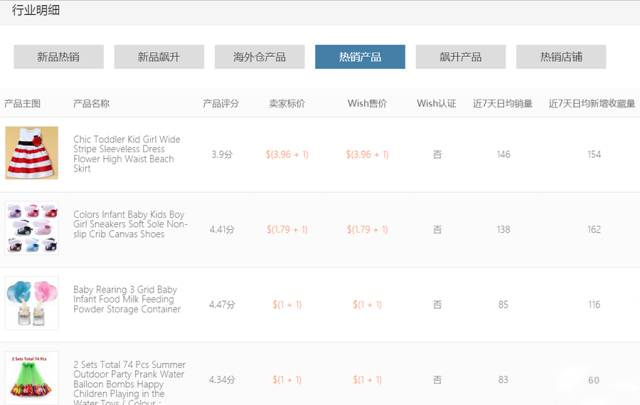Click Wish售价 $(1 + 1) for Baby Rearing row
Image resolution: width=640 pixels, height=405 pixels.
pyautogui.click(x=367, y=305)
